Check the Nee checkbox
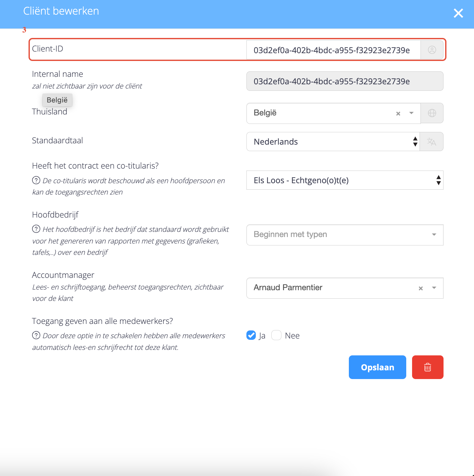The height and width of the screenshot is (476, 474). tap(276, 335)
